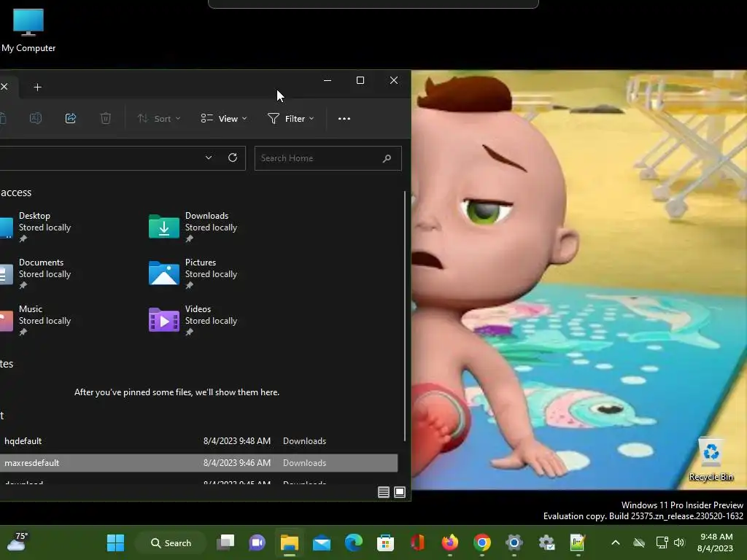The image size is (747, 560).
Task: Open the Sort dropdown menu
Action: tap(158, 119)
